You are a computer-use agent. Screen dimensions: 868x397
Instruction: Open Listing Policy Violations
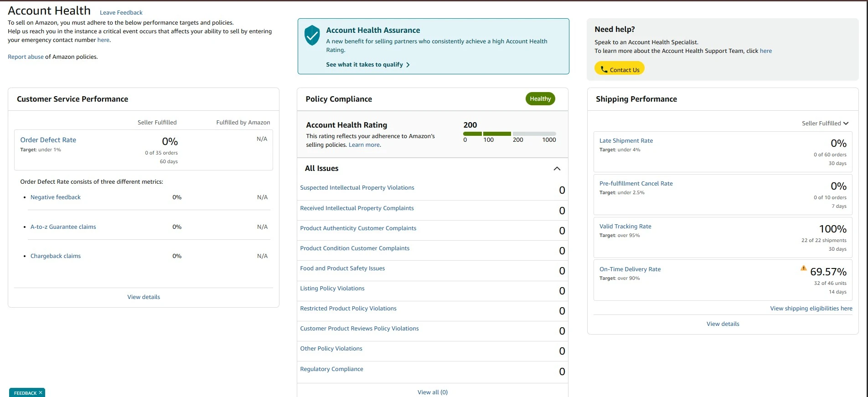point(332,289)
